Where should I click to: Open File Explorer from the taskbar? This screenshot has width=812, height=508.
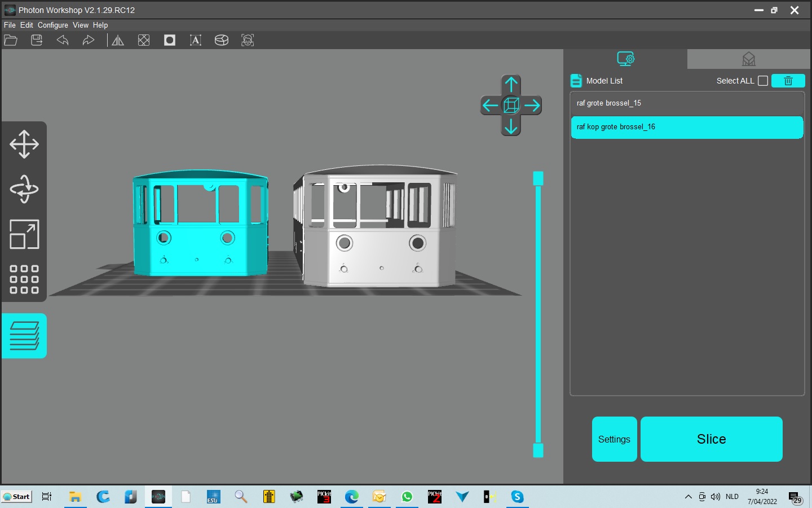click(75, 497)
